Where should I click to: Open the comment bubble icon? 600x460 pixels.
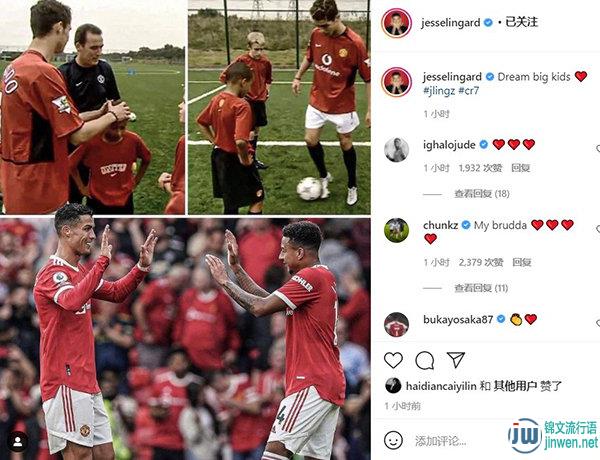pyautogui.click(x=424, y=360)
